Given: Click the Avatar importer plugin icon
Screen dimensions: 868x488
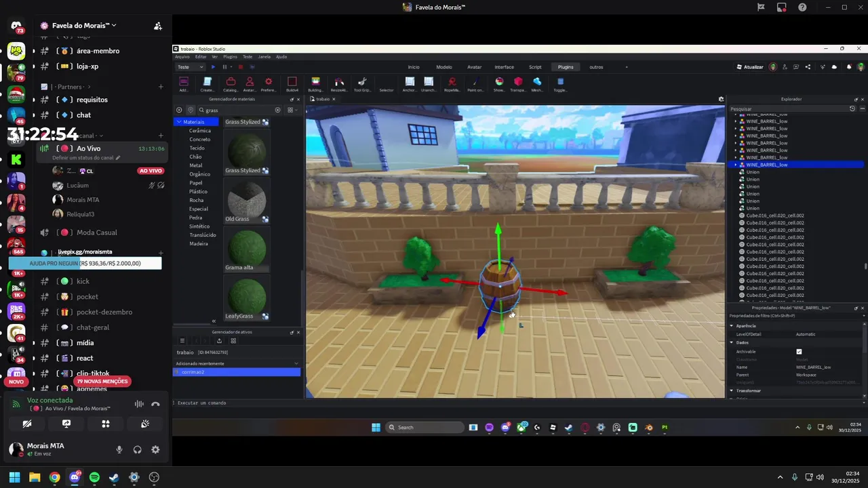Looking at the screenshot, I should (x=250, y=82).
